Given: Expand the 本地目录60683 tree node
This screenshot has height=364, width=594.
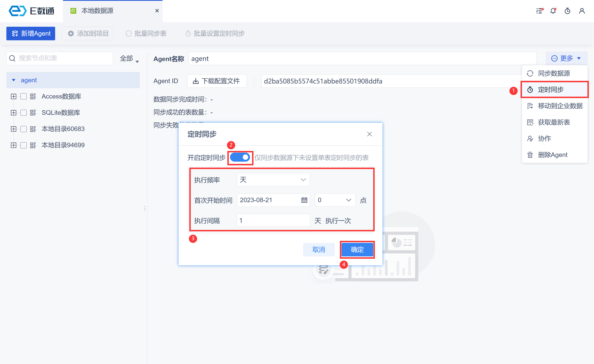Looking at the screenshot, I should click(14, 129).
